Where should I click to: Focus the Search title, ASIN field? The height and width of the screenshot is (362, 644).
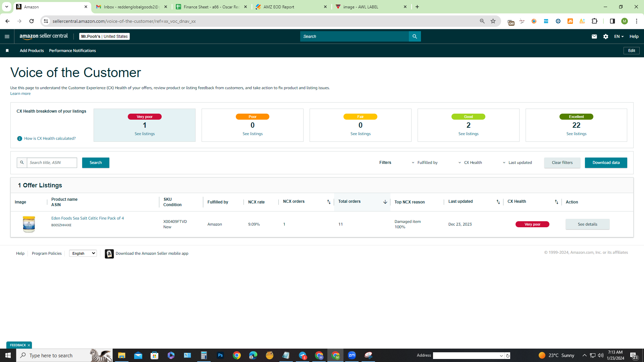point(52,163)
